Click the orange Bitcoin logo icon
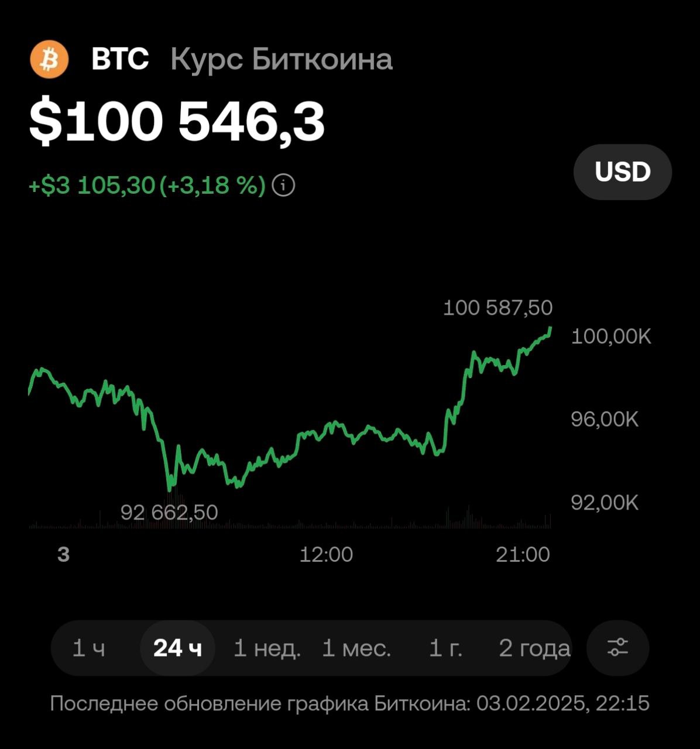700x749 pixels. tap(50, 59)
